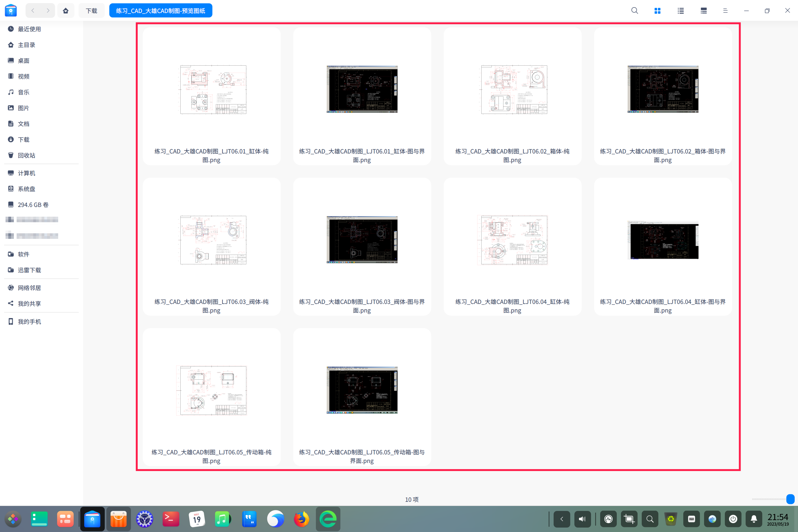Go to home directory via home icon
The height and width of the screenshot is (532, 798).
coord(66,11)
